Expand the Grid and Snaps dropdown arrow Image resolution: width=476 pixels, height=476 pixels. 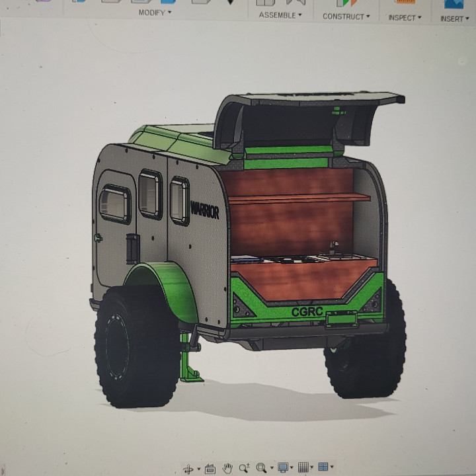[311, 467]
